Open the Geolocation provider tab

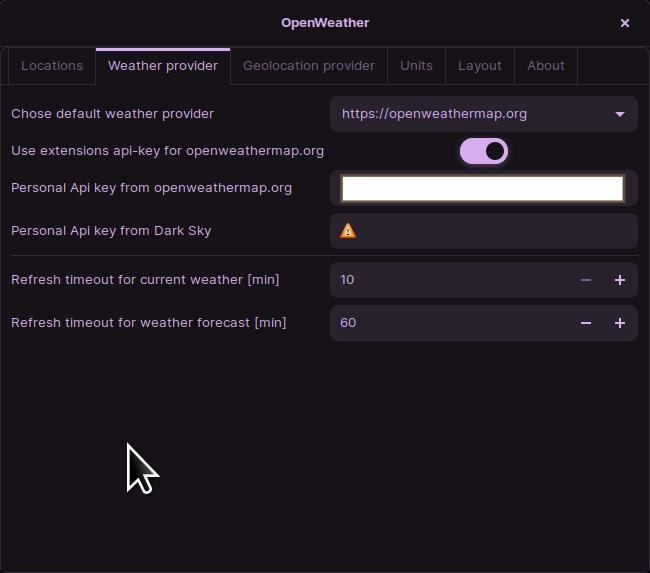[309, 66]
